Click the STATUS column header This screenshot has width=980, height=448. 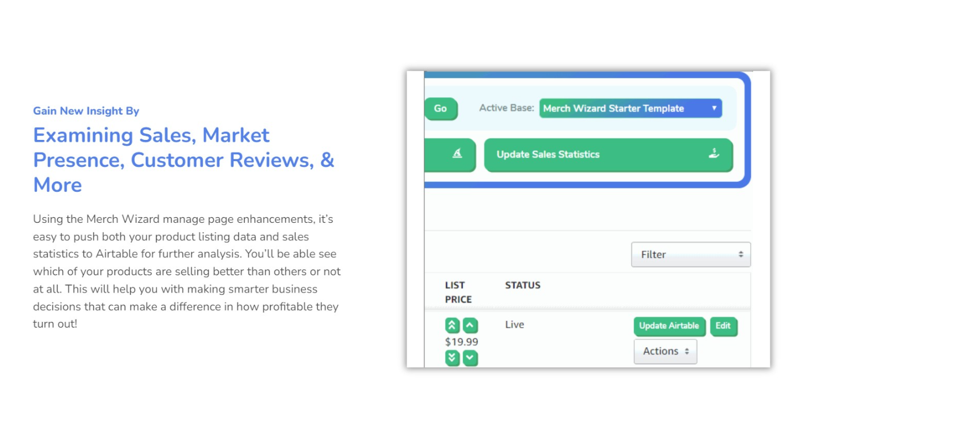pos(523,285)
